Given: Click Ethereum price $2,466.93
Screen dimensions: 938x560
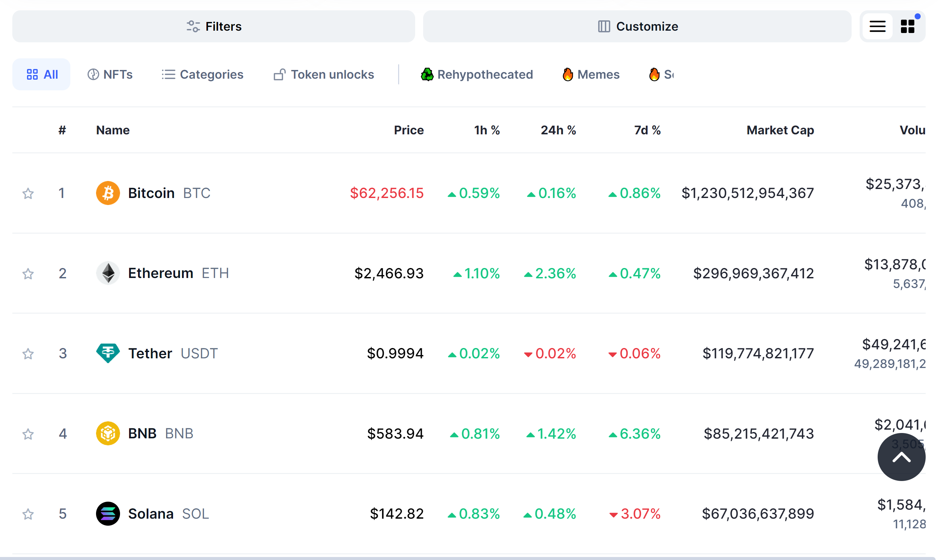Looking at the screenshot, I should coord(389,273).
